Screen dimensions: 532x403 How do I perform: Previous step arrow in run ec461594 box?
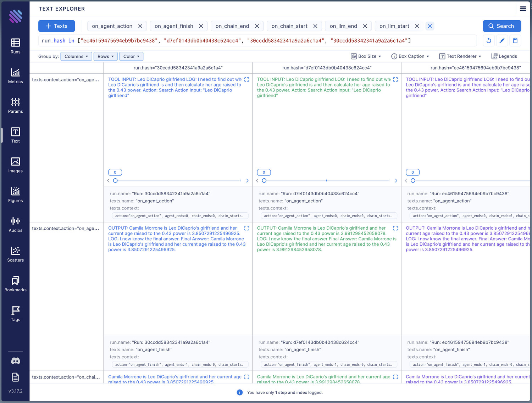406,181
